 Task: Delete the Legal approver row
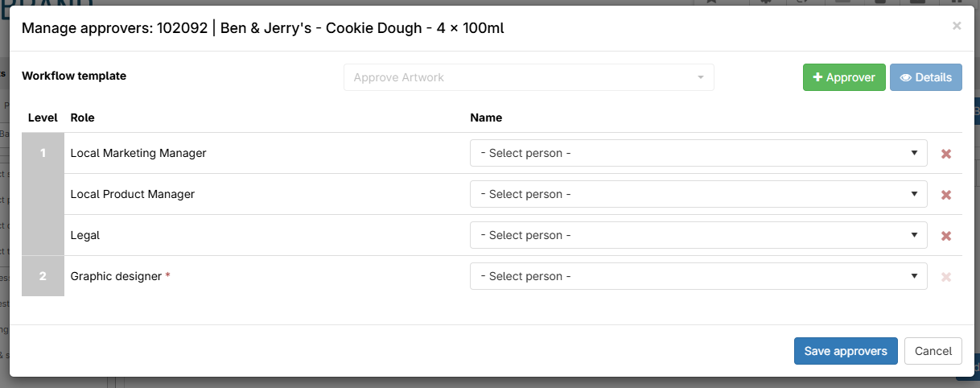point(946,236)
